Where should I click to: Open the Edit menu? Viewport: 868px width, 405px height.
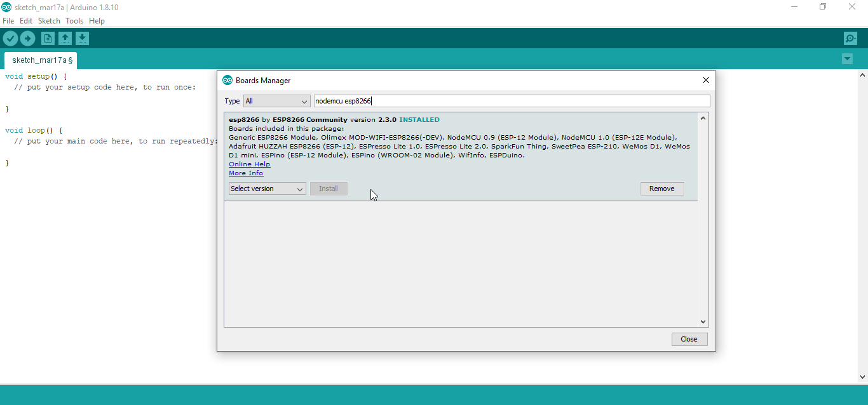coord(26,21)
